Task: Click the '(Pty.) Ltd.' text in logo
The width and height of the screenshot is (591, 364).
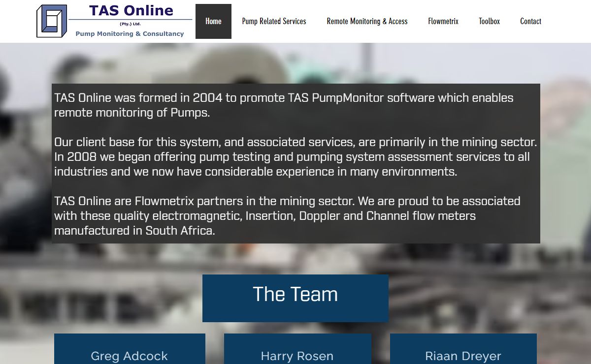Action: pos(130,24)
